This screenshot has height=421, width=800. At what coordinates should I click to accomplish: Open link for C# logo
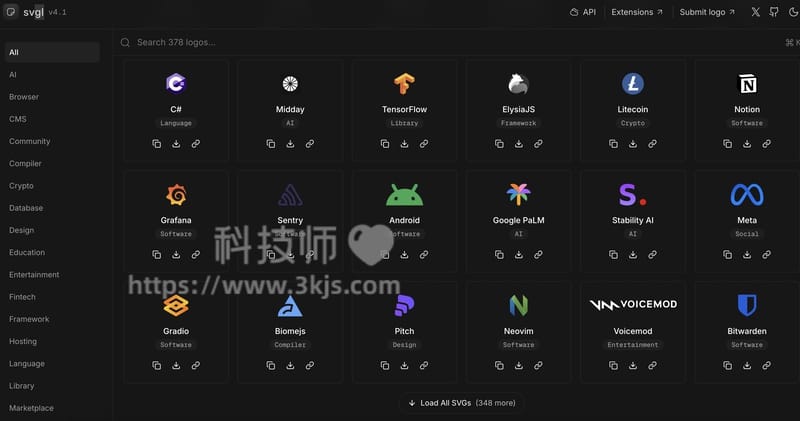(195, 144)
